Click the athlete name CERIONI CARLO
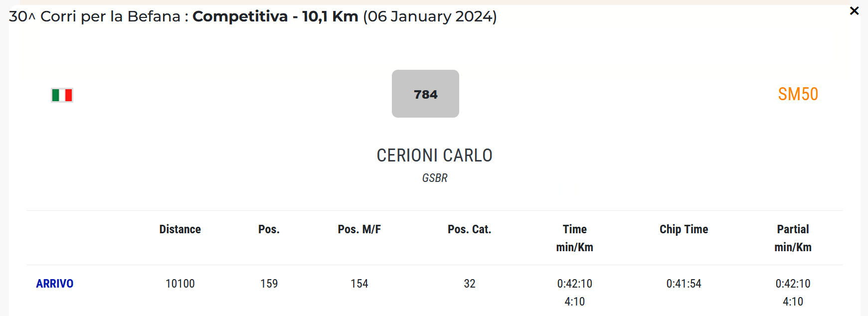Viewport: 868px width, 316px height. pos(434,156)
